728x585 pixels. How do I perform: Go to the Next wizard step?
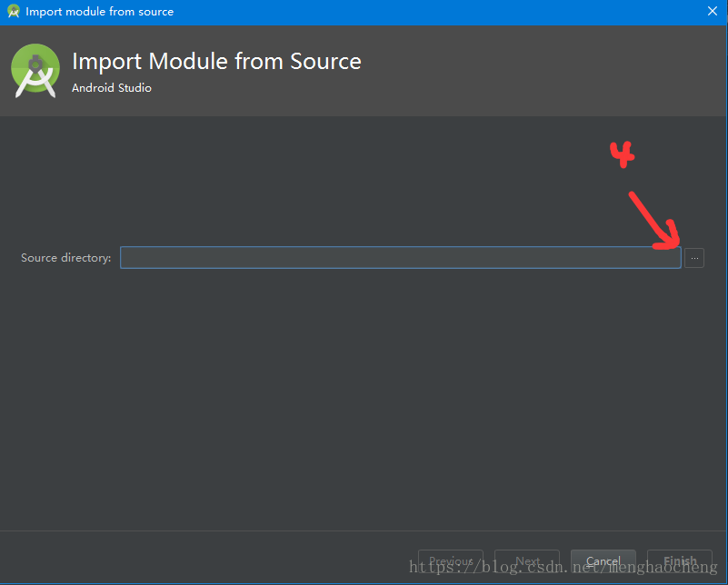click(527, 561)
